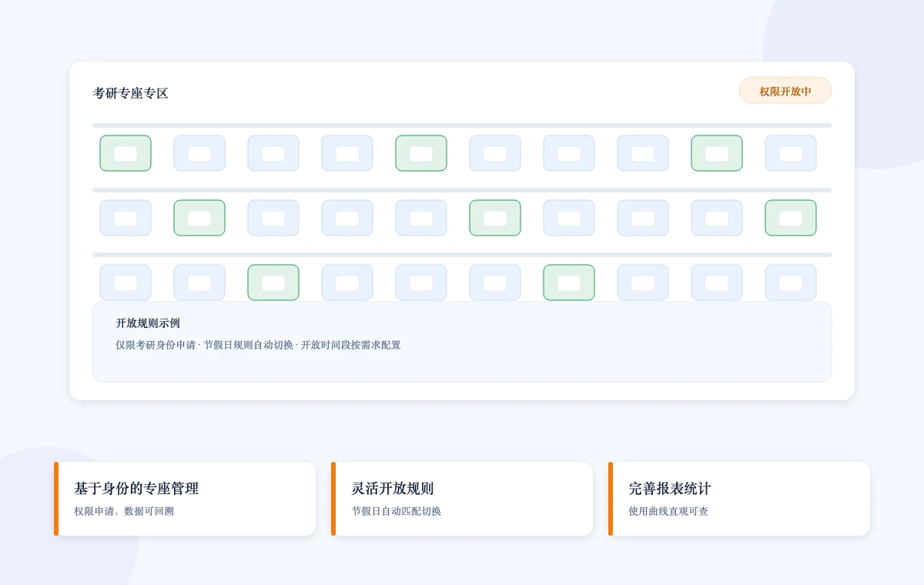This screenshot has width=924, height=585.
Task: Pick the first blue seat in middle row
Action: coord(126,218)
